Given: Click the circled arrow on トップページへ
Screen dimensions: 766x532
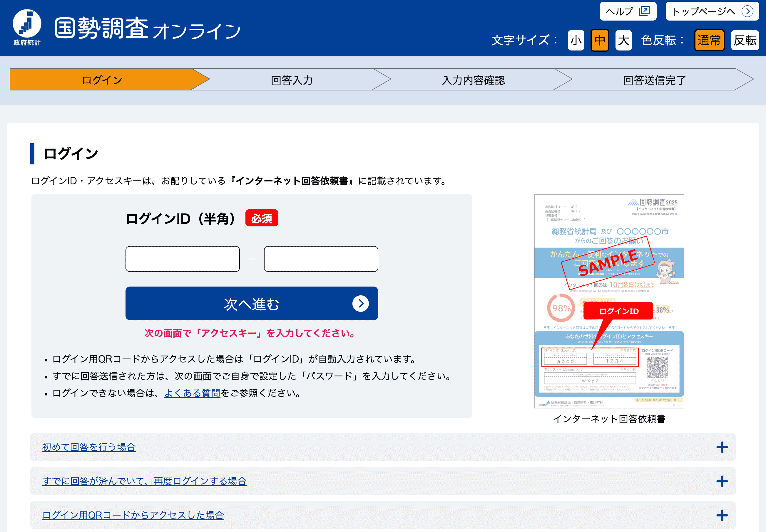Looking at the screenshot, I should [x=747, y=11].
